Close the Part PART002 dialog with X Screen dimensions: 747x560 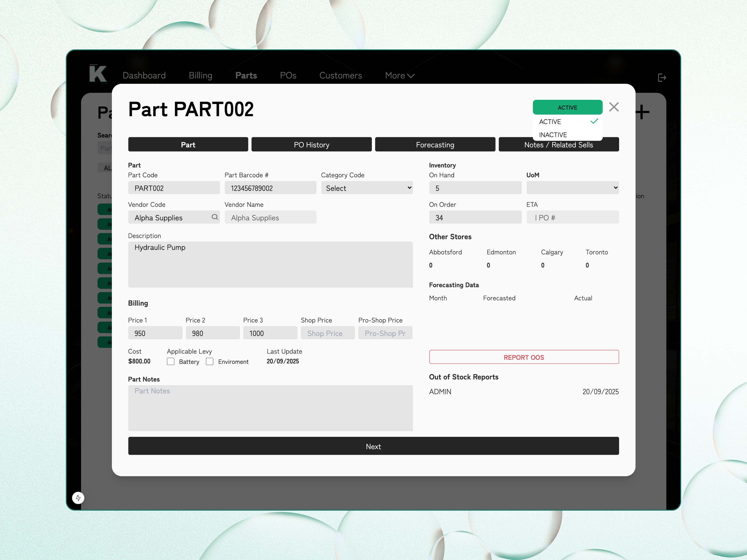click(x=614, y=107)
